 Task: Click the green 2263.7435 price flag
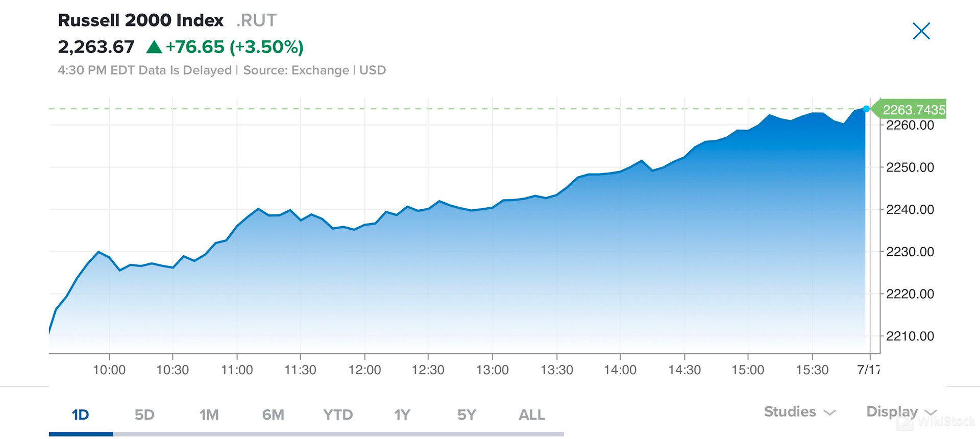(910, 109)
